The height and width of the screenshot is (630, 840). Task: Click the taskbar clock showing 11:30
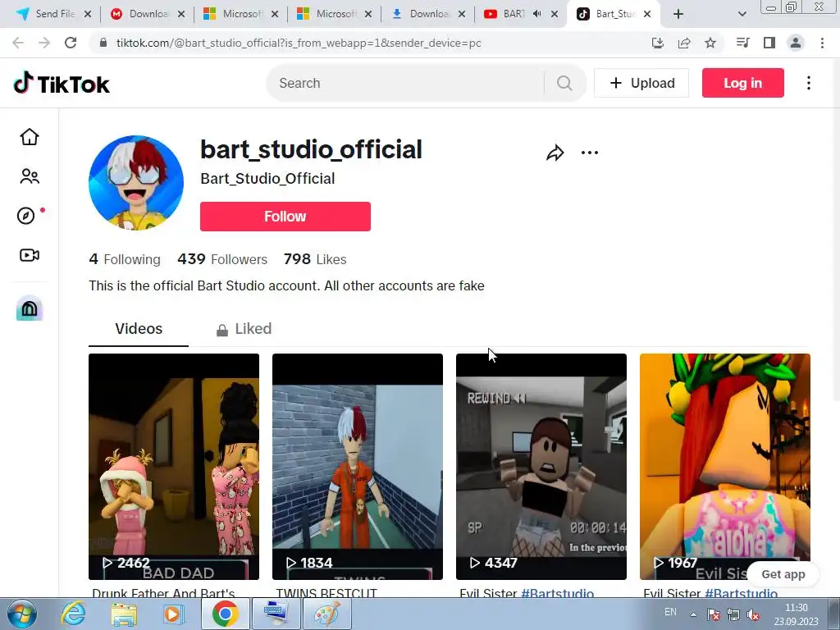[x=796, y=614]
